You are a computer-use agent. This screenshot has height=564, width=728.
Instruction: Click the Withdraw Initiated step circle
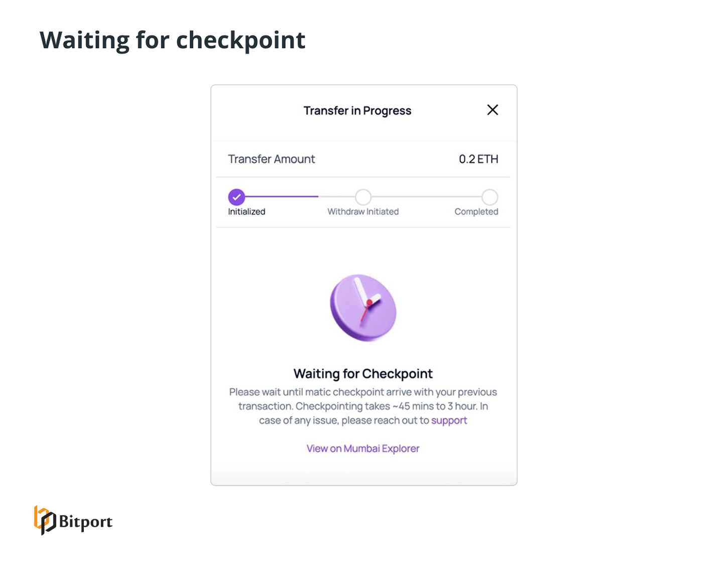coord(363,197)
